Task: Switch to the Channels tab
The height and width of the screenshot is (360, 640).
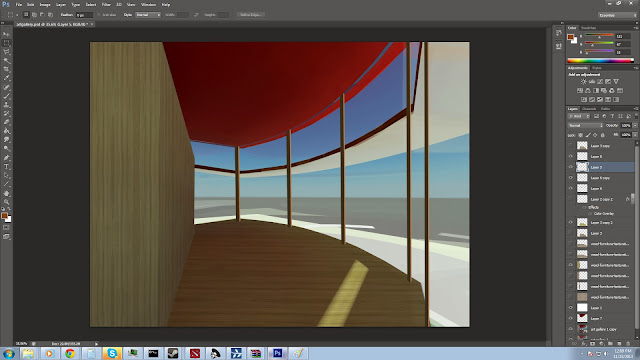Action: [x=589, y=109]
